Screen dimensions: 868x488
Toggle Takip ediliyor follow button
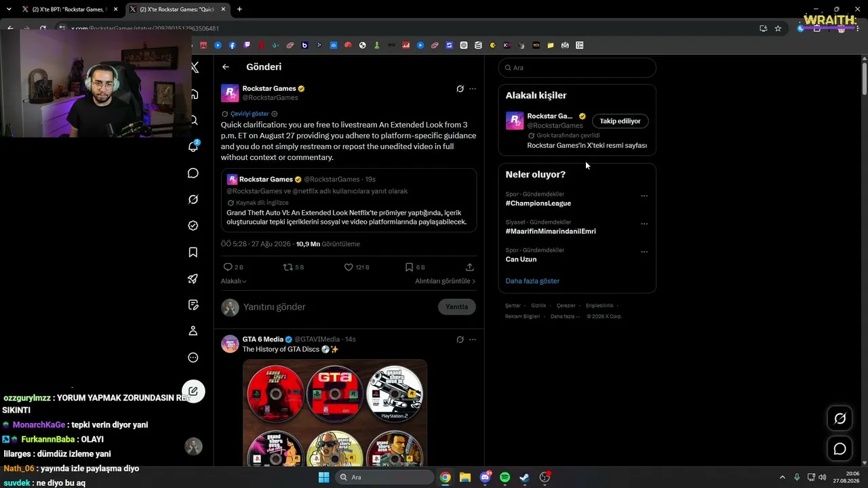[x=620, y=121]
